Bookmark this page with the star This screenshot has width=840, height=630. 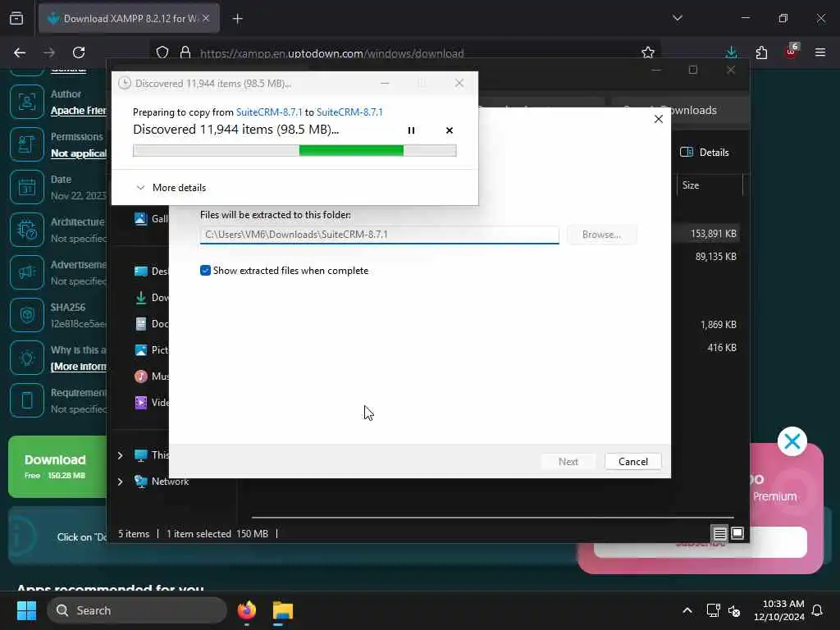pos(648,52)
